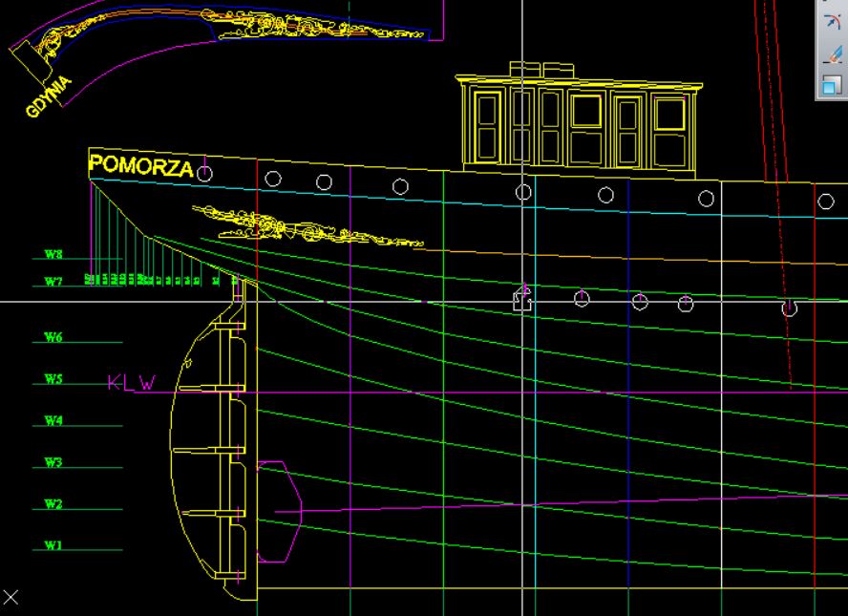This screenshot has height=616, width=848.
Task: Select the W1 waterline label
Action: (x=53, y=546)
